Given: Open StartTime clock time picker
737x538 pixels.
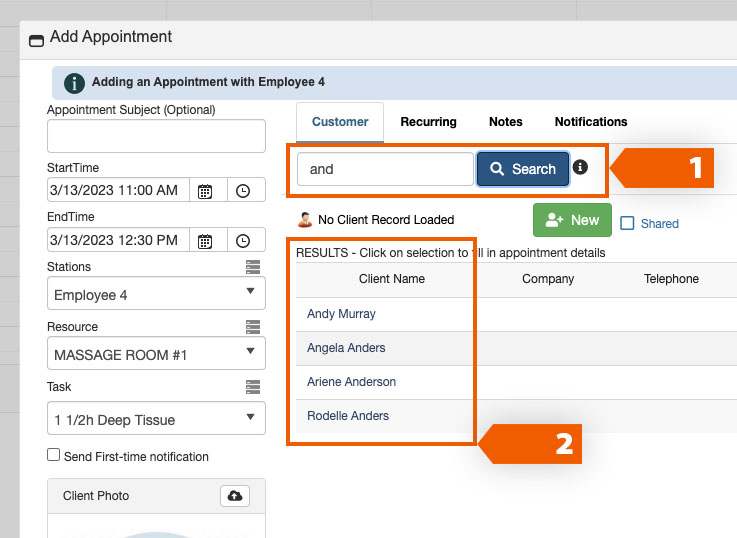Looking at the screenshot, I should [243, 190].
